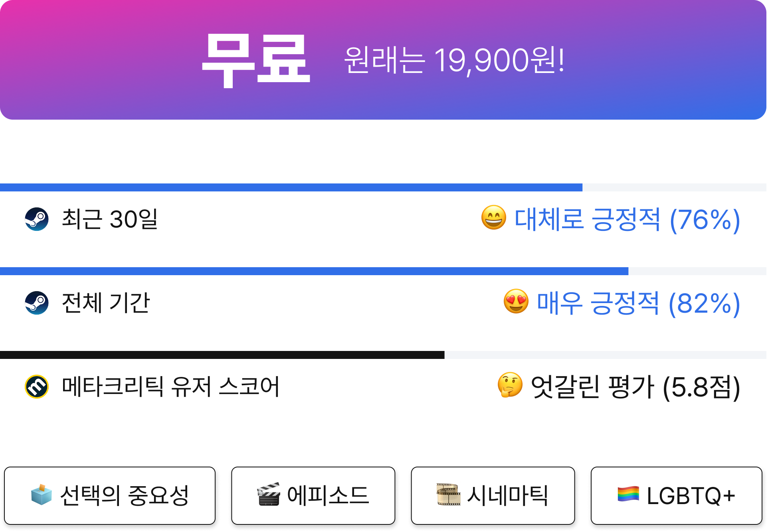Click the clapperboard icon in 에피소드 tag
768x532 pixels.
[x=269, y=495]
